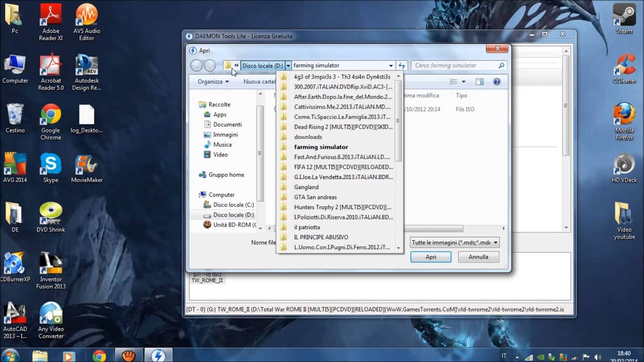Image resolution: width=644 pixels, height=362 pixels.
Task: Launch DVD Shrink desktop icon
Action: pyautogui.click(x=51, y=218)
